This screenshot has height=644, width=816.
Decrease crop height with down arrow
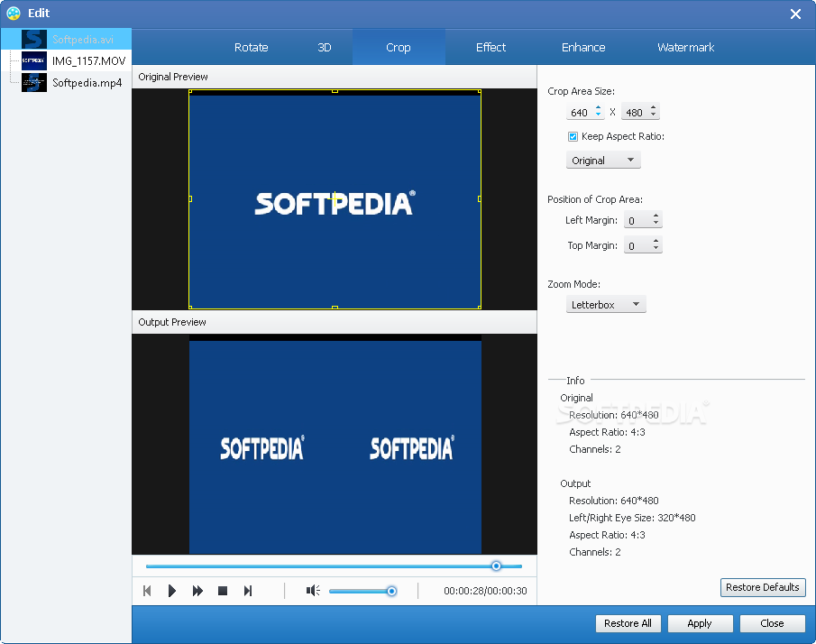654,115
